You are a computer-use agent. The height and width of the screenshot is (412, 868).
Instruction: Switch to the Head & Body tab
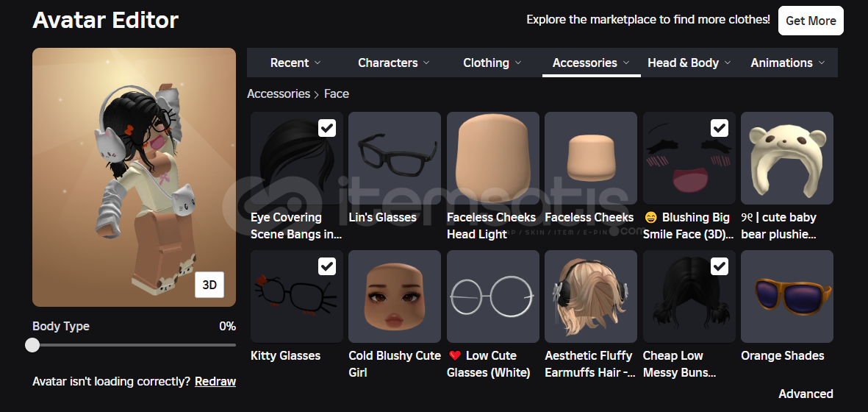point(689,63)
